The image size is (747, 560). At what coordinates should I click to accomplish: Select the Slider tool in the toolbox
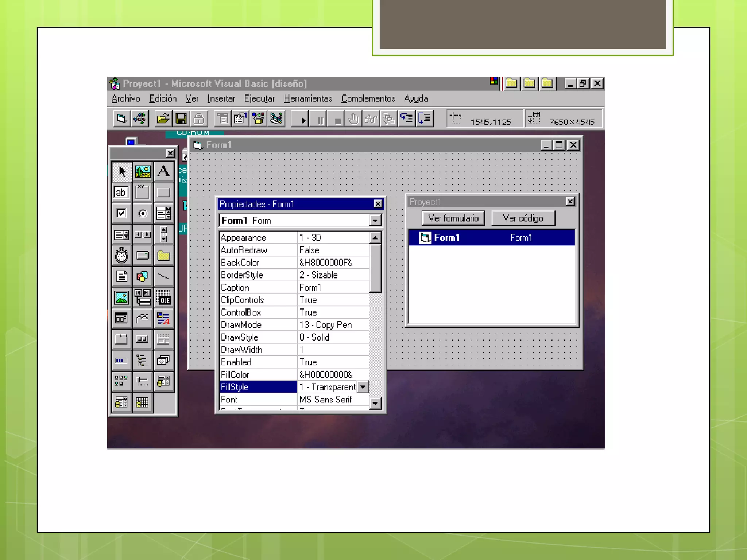tap(143, 381)
